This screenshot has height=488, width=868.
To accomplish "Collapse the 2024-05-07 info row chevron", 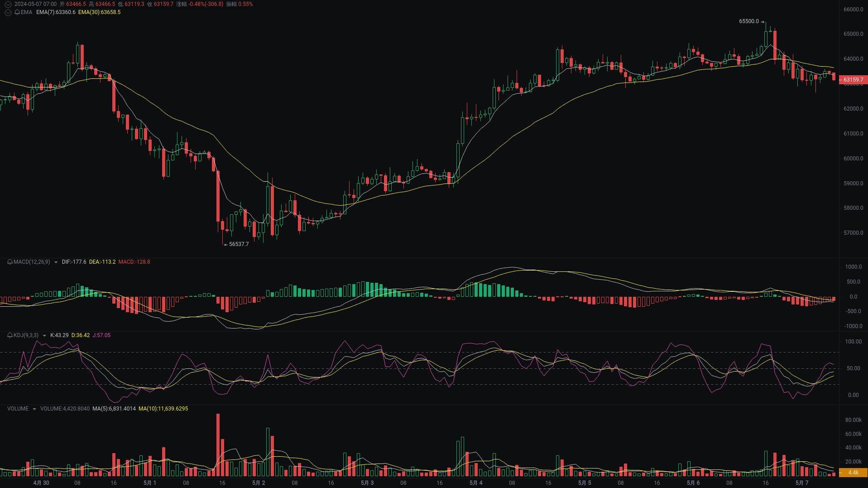I will point(7,4).
